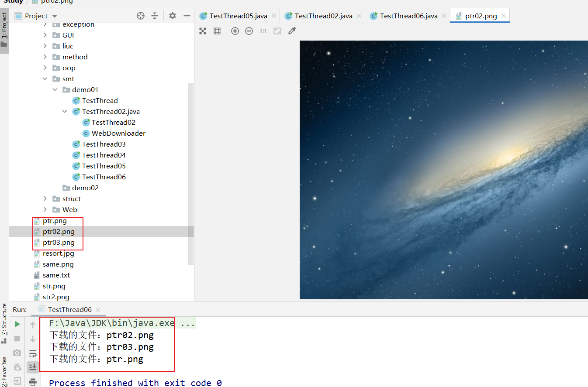Switch to TestThread05.java tab
Image resolution: width=588 pixels, height=387 pixels.
(238, 16)
